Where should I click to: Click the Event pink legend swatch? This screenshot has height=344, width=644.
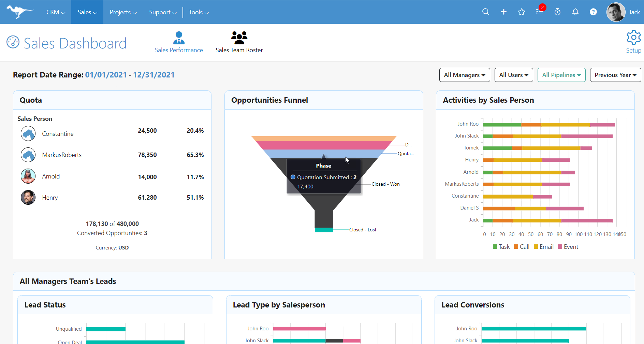(x=560, y=247)
